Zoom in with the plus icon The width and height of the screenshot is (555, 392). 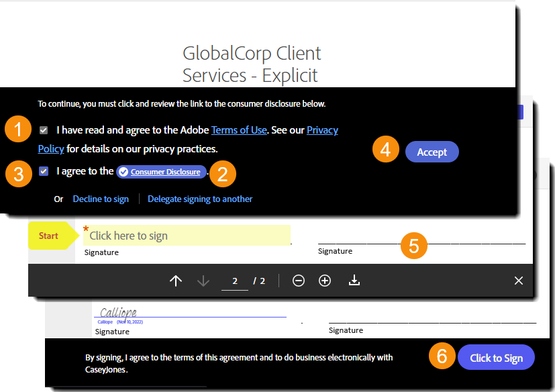pyautogui.click(x=325, y=281)
